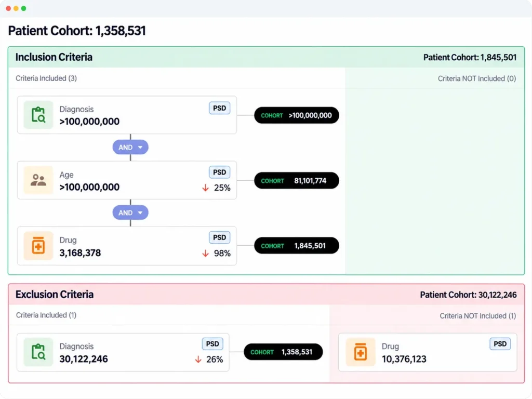Viewport: 532px width, 399px height.
Task: Select the Age criteria card
Action: click(127, 180)
